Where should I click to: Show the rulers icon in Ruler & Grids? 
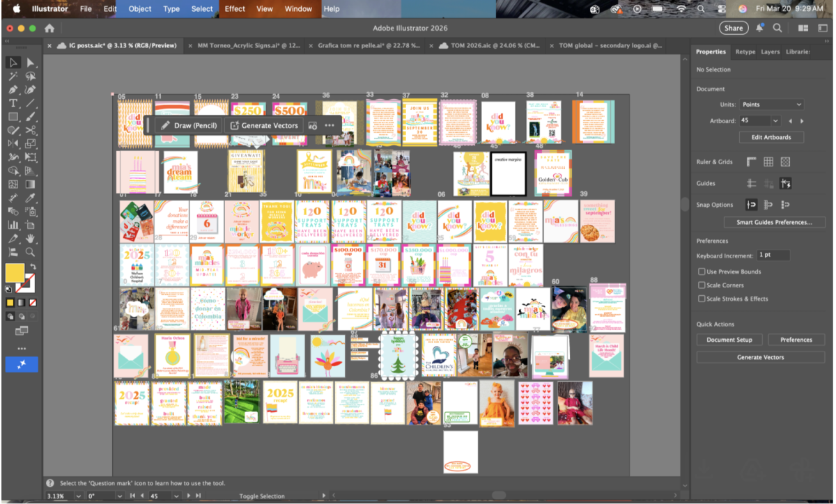coord(751,162)
